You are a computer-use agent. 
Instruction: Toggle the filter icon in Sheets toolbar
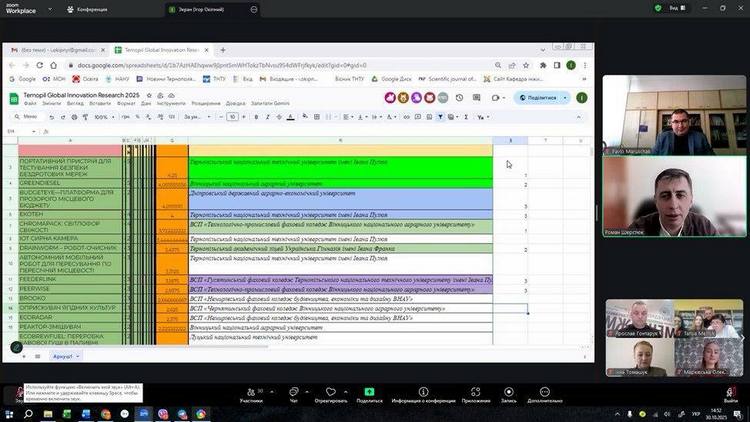point(440,117)
